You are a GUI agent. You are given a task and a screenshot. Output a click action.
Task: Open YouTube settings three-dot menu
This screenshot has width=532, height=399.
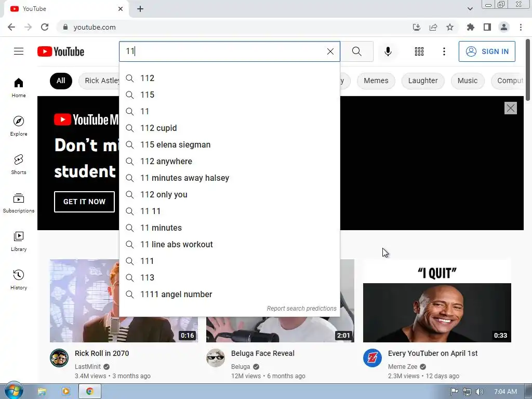pos(444,51)
